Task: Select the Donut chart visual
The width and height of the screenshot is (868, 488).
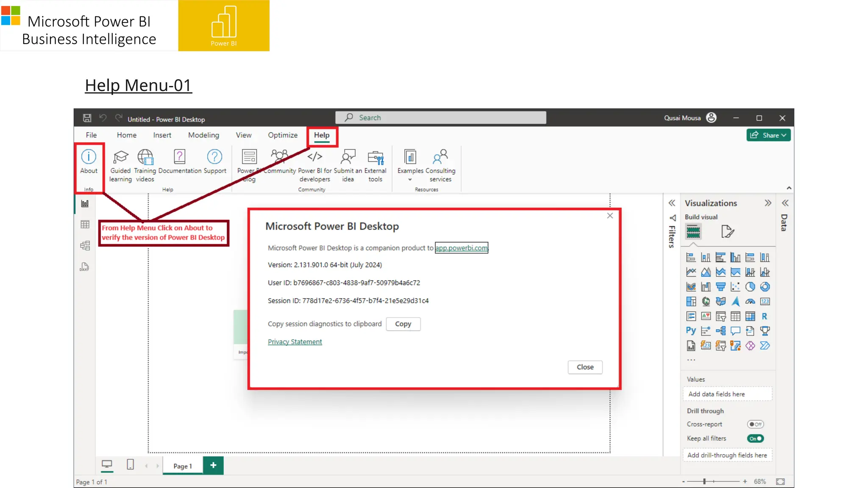Action: (x=765, y=287)
